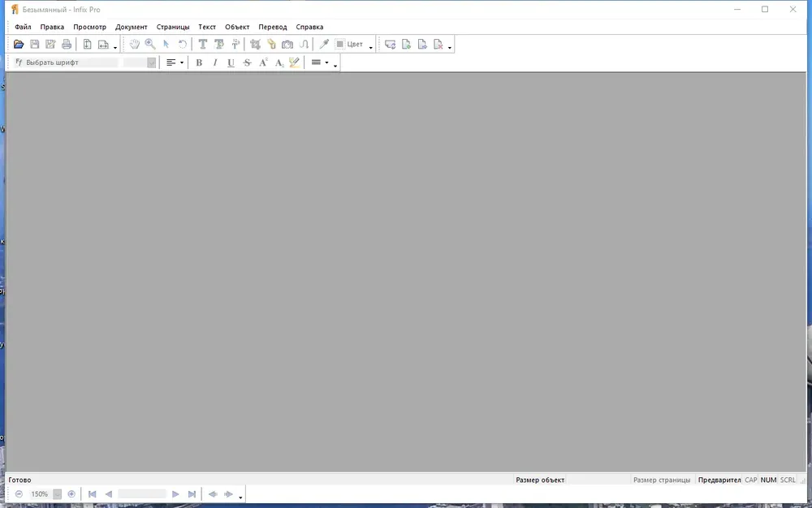Open the font size dropdown
The height and width of the screenshot is (508, 812).
pos(151,62)
